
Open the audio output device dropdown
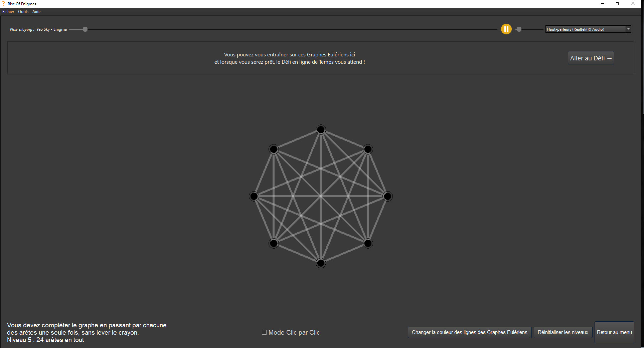pos(628,29)
